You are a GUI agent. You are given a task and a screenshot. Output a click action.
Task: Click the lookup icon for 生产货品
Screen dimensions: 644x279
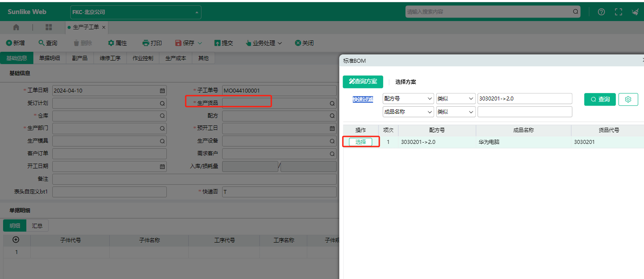point(332,104)
